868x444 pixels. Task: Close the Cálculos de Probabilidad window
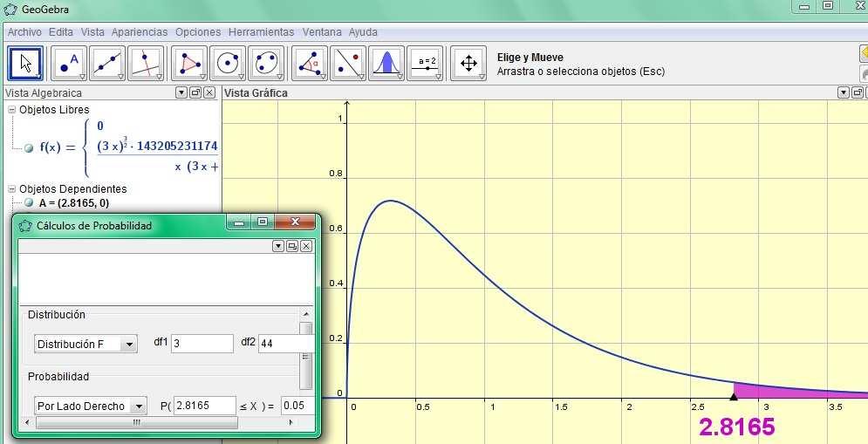[x=295, y=222]
